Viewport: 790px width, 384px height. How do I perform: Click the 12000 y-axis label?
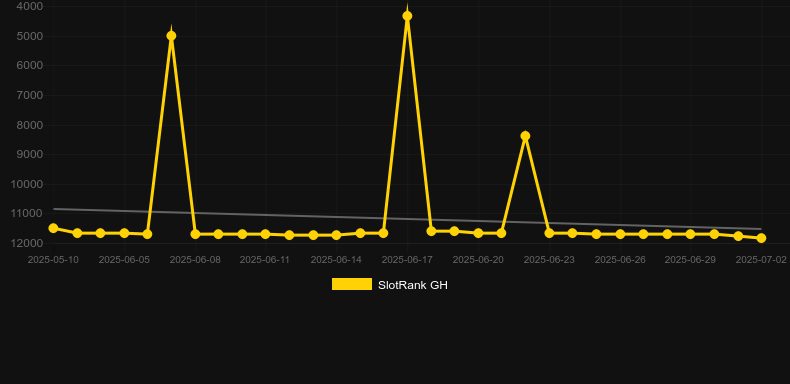click(x=27, y=243)
